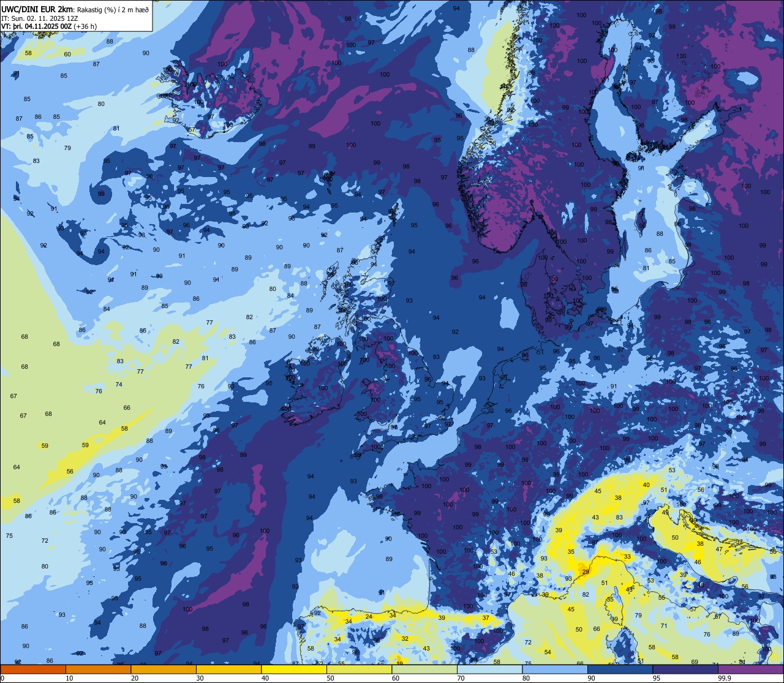Click the '60' tick label on legend

click(396, 678)
